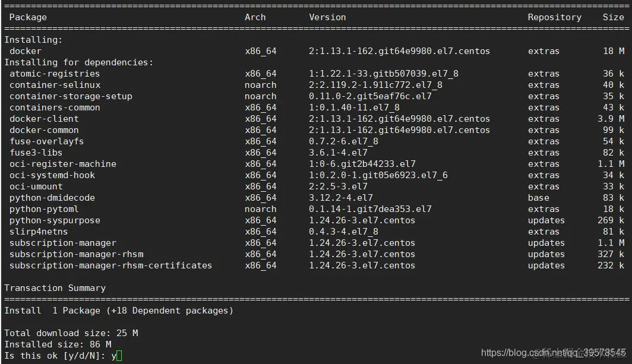Viewport: 632px width, 364px height.
Task: Click the Package column header
Action: 28,17
